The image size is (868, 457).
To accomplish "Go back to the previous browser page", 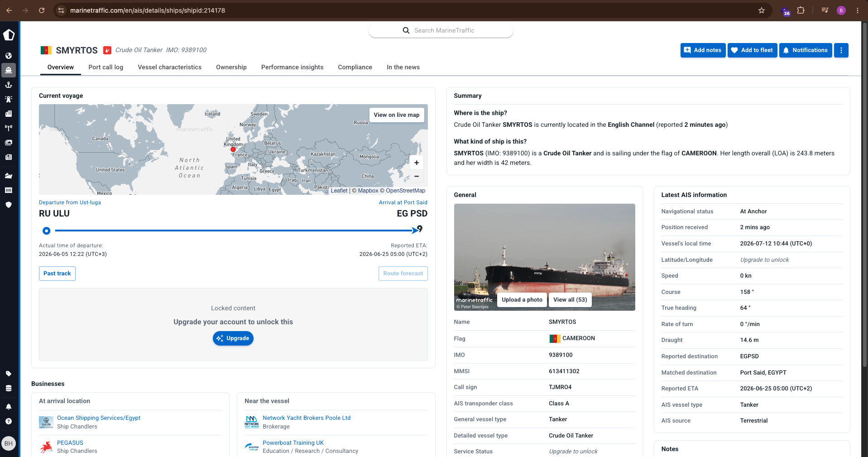I will click(x=9, y=10).
